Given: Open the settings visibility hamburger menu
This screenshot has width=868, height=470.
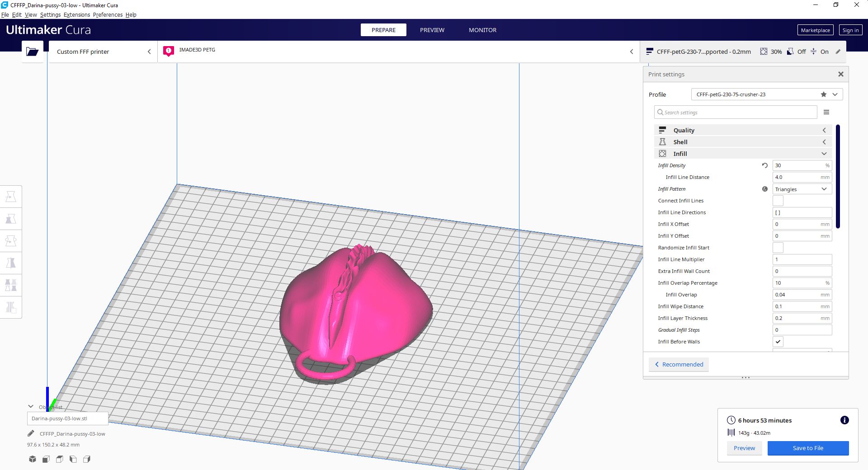Looking at the screenshot, I should click(826, 112).
